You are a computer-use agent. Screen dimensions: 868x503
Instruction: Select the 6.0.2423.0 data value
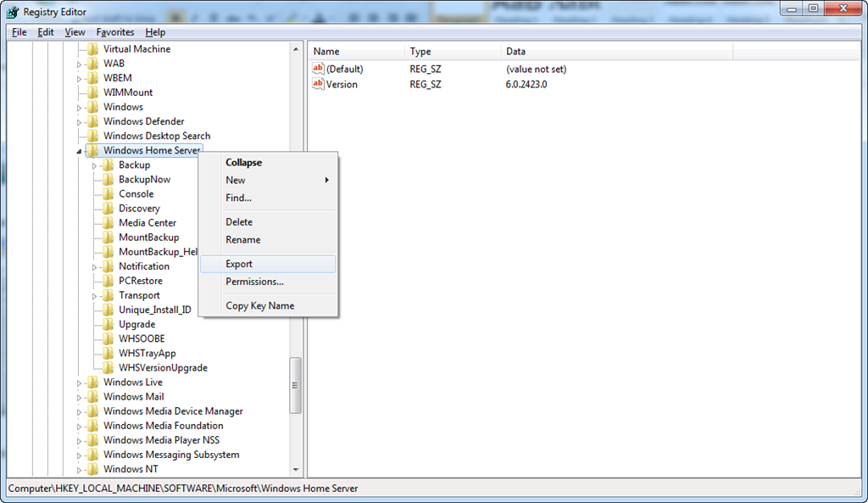point(526,84)
